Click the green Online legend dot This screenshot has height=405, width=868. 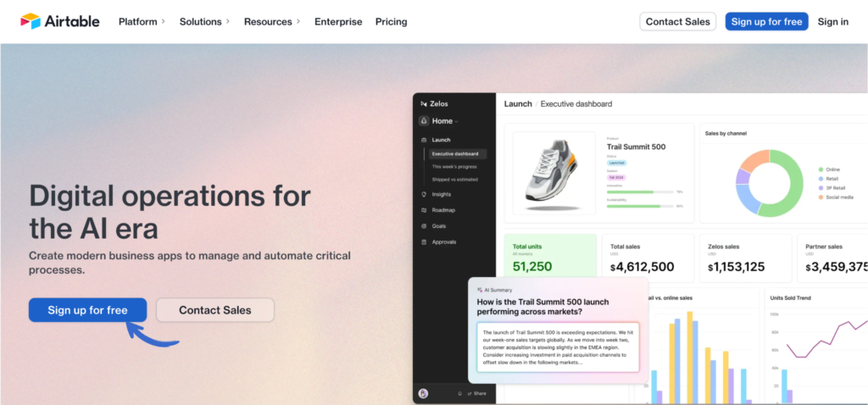pos(821,169)
